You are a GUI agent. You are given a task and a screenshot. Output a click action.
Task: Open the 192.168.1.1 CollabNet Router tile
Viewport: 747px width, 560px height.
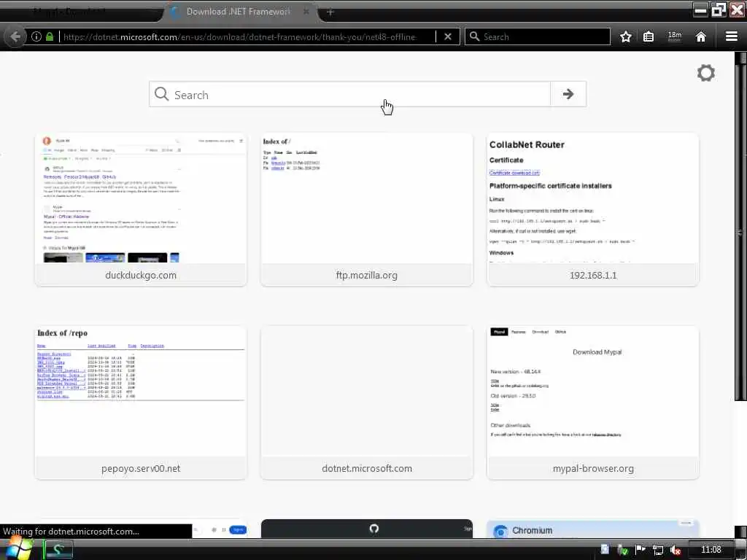click(592, 209)
